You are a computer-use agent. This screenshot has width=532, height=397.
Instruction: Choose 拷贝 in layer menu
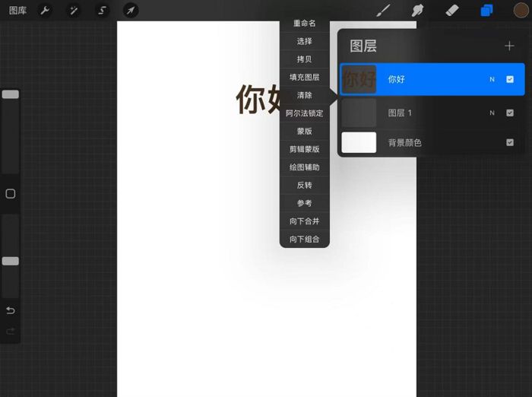coord(304,59)
